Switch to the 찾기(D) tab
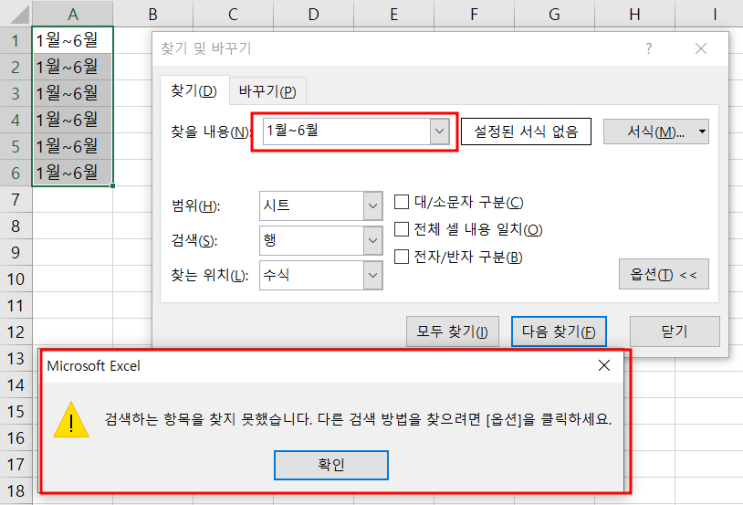The height and width of the screenshot is (505, 743). 194,90
